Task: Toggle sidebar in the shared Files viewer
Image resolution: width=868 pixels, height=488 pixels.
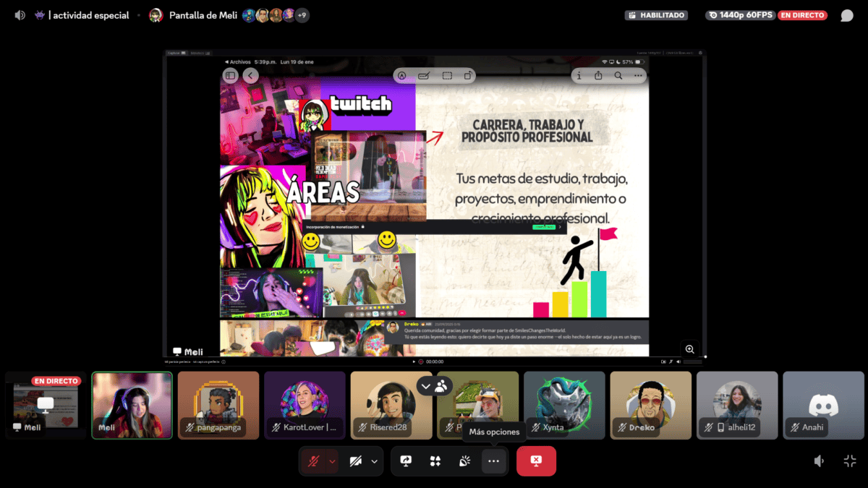Action: pos(230,75)
